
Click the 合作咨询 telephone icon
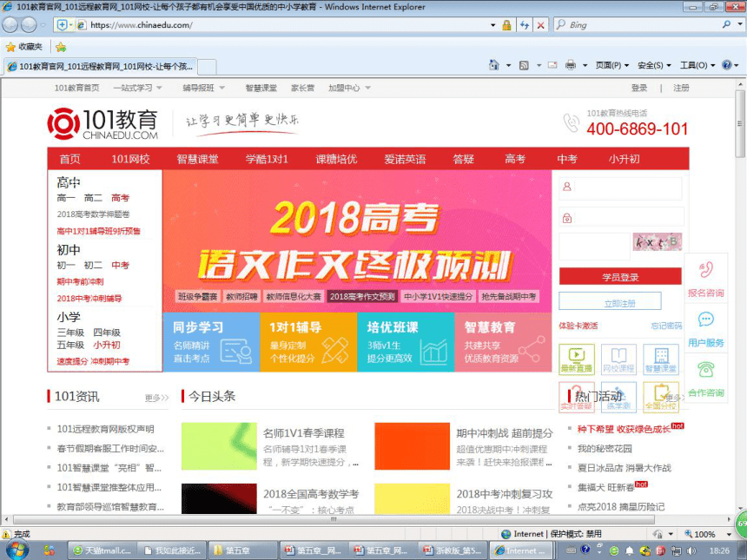(x=706, y=370)
